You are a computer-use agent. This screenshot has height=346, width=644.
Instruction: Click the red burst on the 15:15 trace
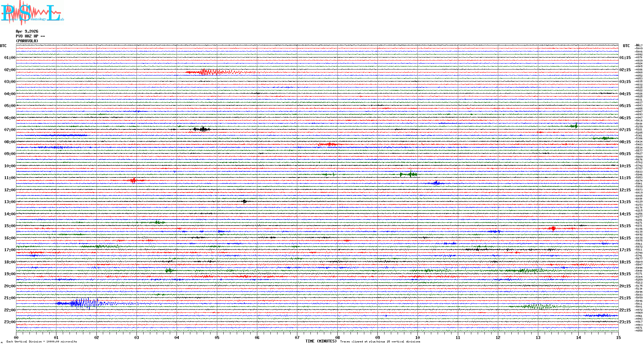click(x=553, y=228)
